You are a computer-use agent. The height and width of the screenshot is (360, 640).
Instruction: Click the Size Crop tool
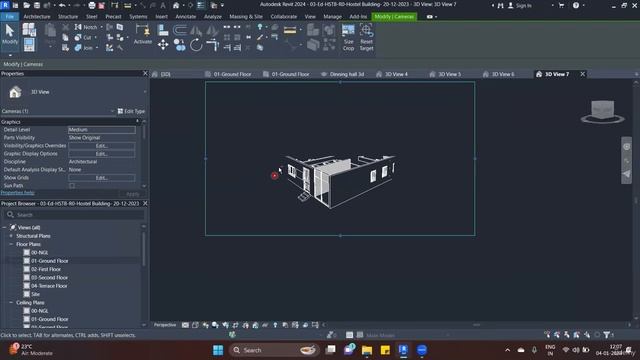(348, 38)
